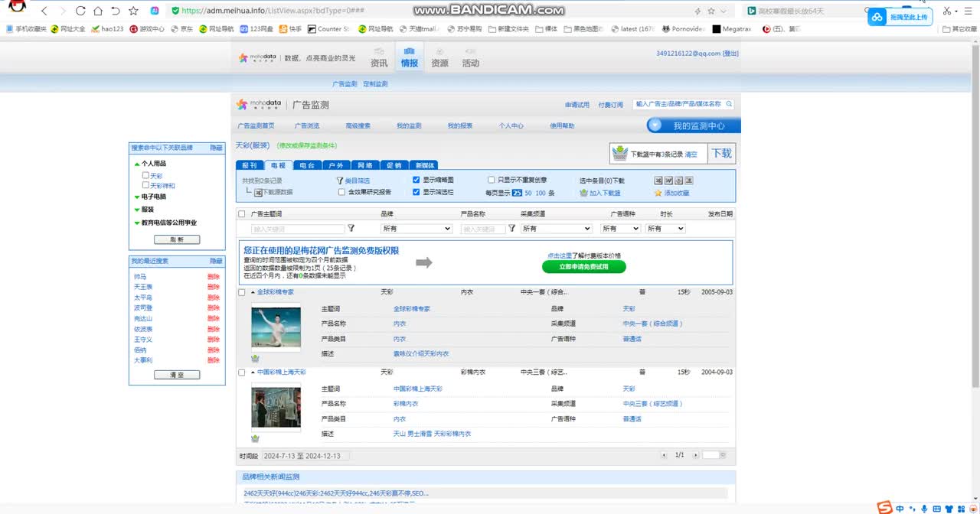Tick the select-all checkbox beside 广告主题词 header
This screenshot has width=980, height=514.
(242, 214)
